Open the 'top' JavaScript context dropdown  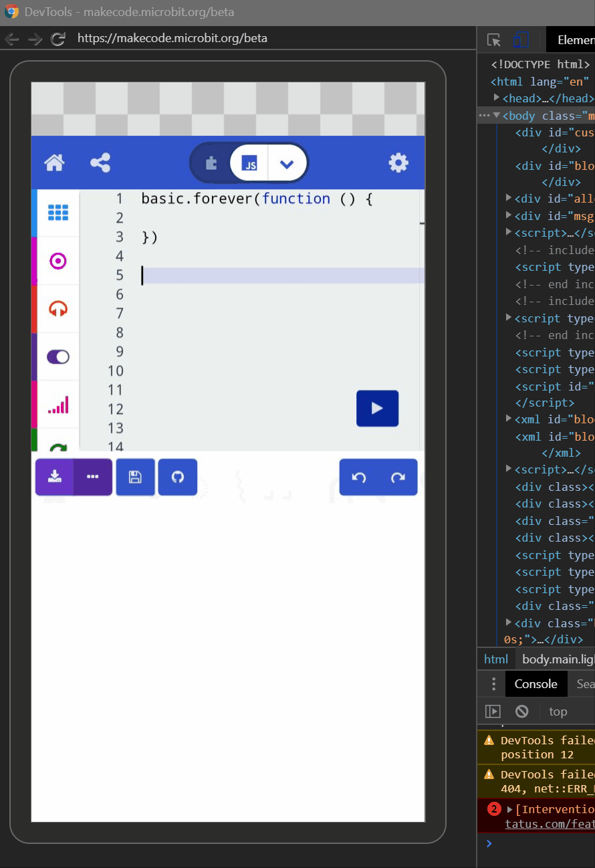(x=558, y=712)
